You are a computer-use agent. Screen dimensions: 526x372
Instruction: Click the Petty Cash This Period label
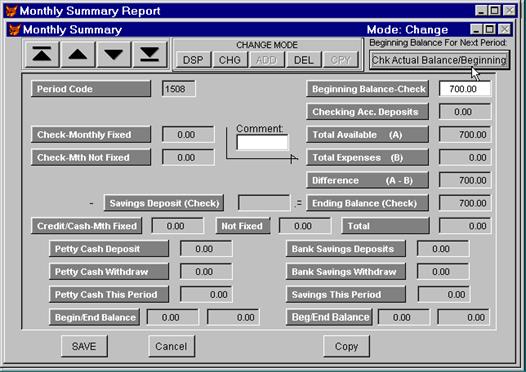tap(109, 295)
